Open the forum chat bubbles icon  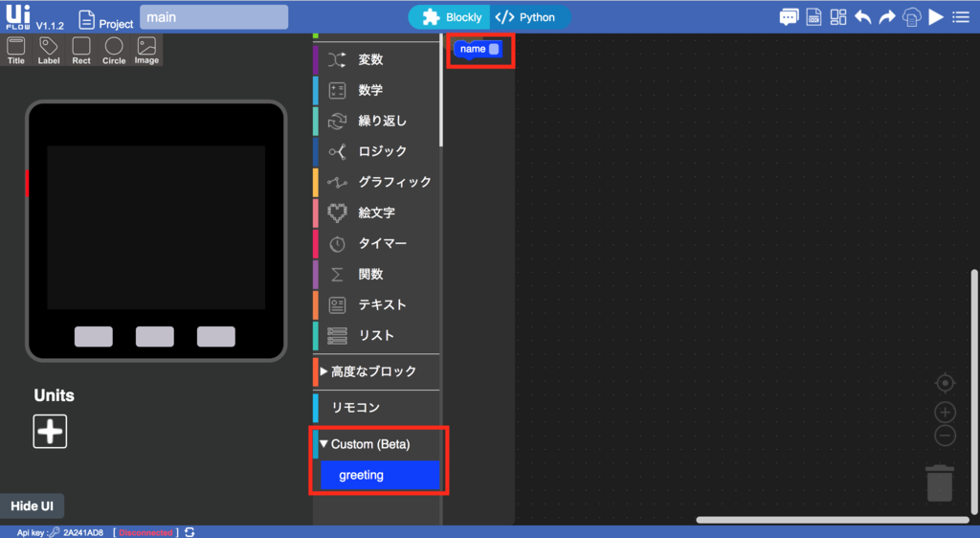[x=789, y=17]
